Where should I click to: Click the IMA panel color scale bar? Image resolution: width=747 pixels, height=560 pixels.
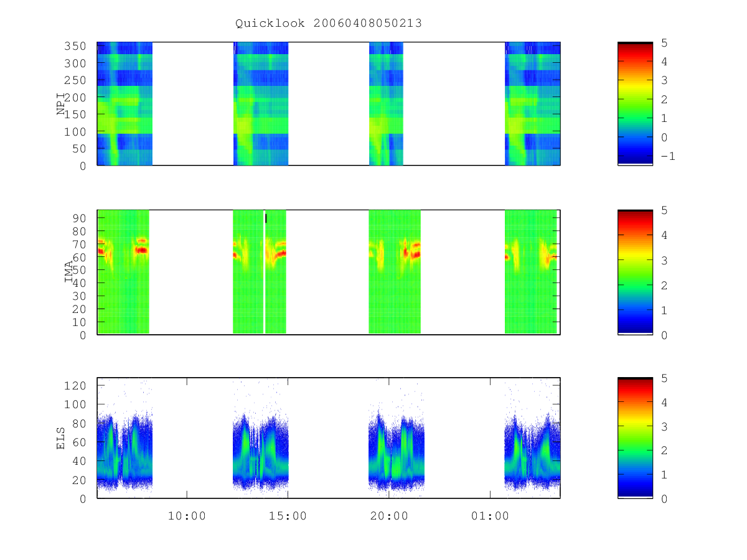tap(635, 272)
